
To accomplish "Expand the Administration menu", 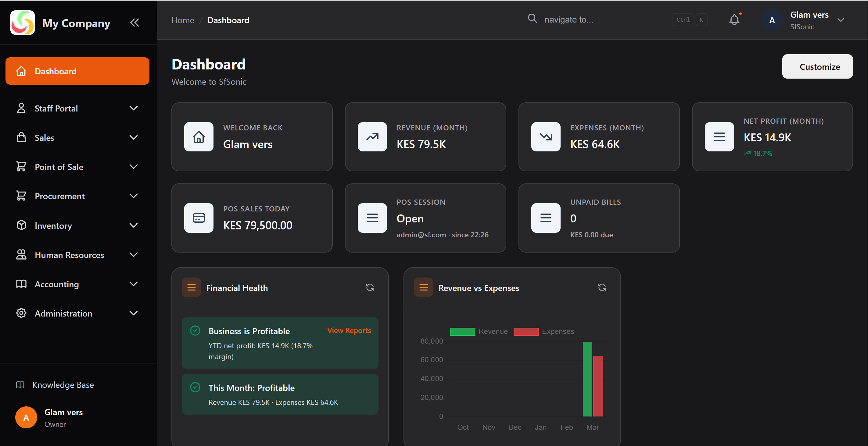I will tap(134, 313).
